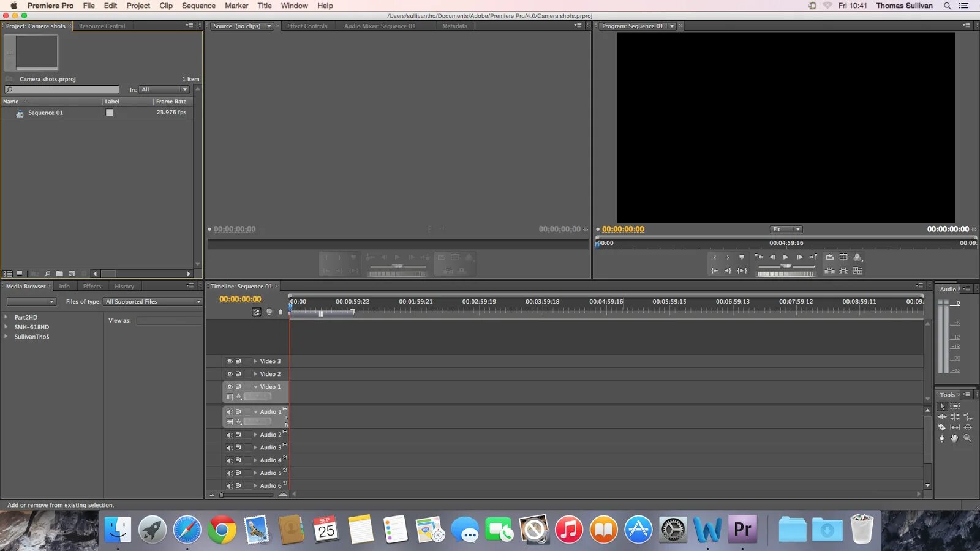Image resolution: width=980 pixels, height=551 pixels.
Task: Click the Project panel search field
Action: coord(62,89)
